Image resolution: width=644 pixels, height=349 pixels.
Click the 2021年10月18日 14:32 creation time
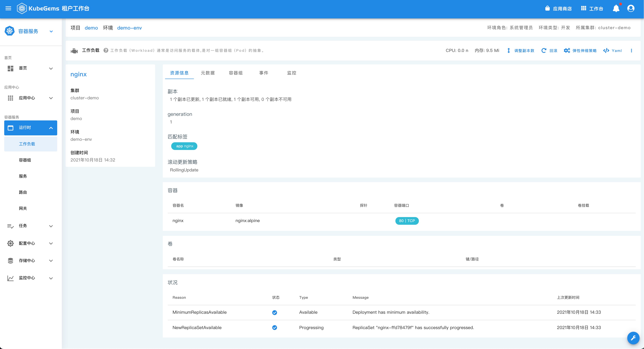click(93, 160)
